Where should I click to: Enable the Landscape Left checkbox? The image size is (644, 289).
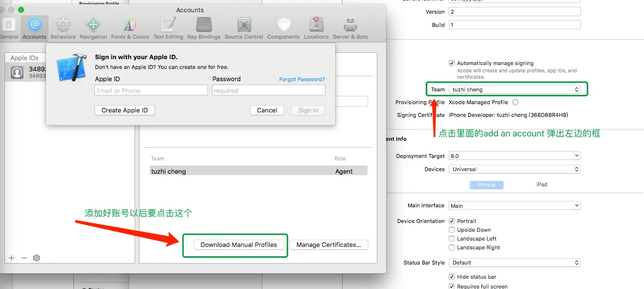tap(452, 239)
